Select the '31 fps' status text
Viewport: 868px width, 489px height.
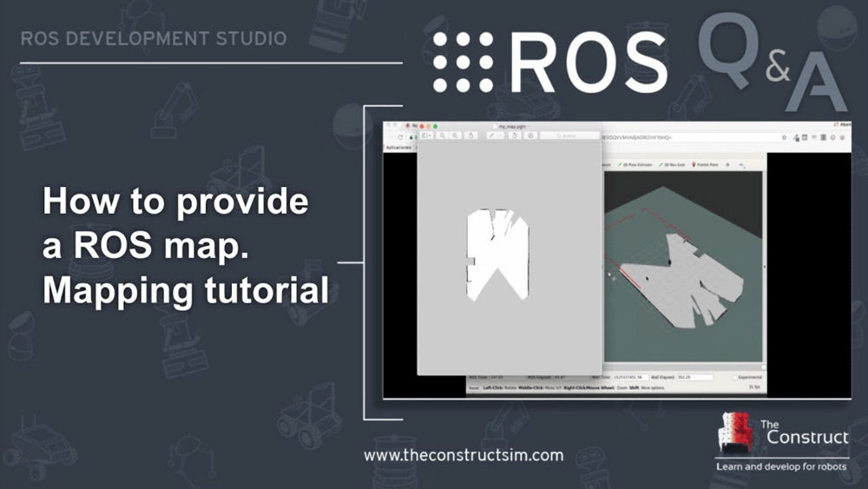pyautogui.click(x=754, y=387)
